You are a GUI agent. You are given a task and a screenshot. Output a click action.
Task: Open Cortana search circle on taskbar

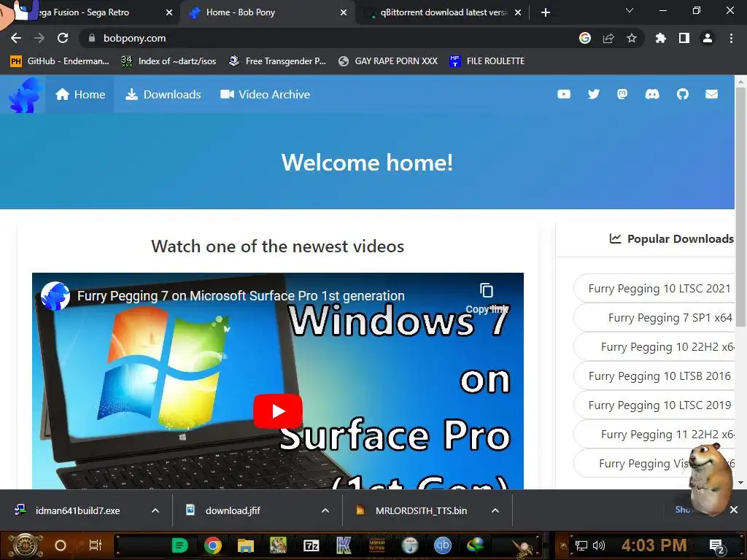pos(61,545)
